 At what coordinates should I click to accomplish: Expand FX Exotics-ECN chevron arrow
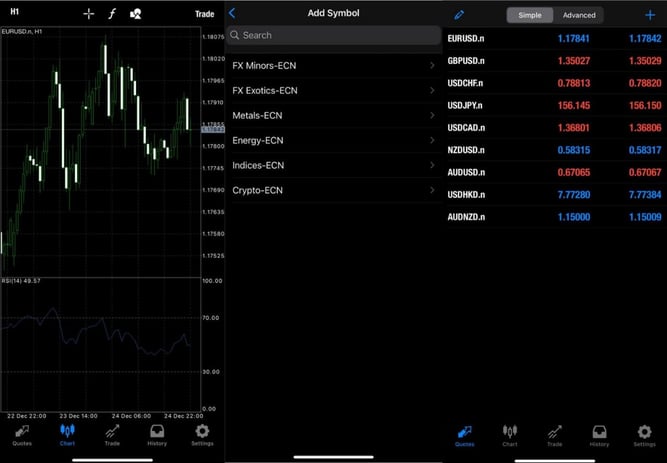point(432,90)
